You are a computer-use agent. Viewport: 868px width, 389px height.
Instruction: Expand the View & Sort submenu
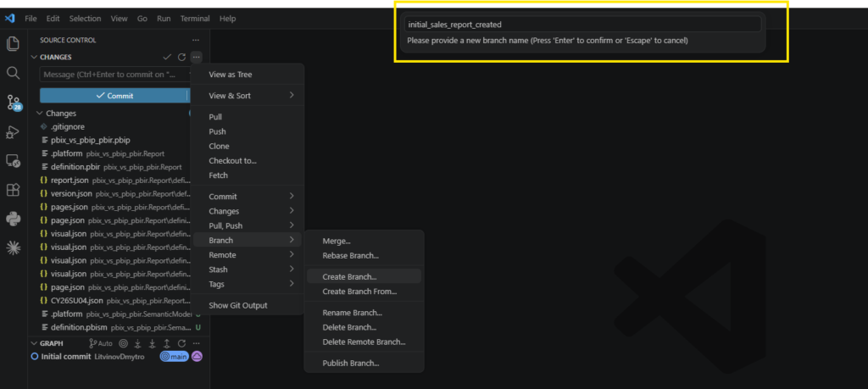click(x=248, y=96)
